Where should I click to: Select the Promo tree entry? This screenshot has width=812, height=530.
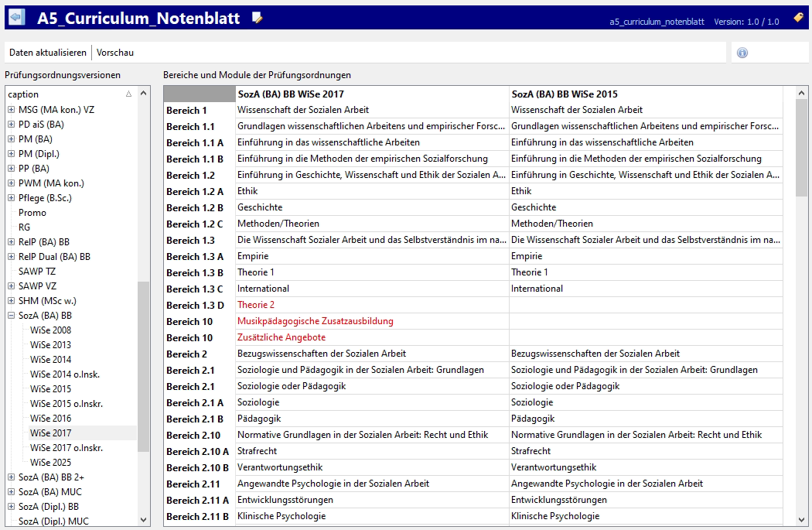tap(32, 213)
